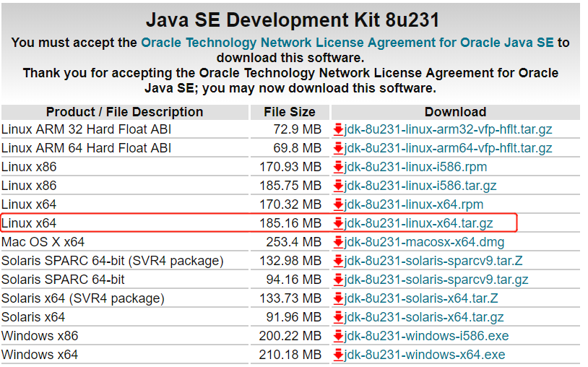The height and width of the screenshot is (367, 588).
Task: Click the 170.93 MB file size cell
Action: pyautogui.click(x=290, y=167)
